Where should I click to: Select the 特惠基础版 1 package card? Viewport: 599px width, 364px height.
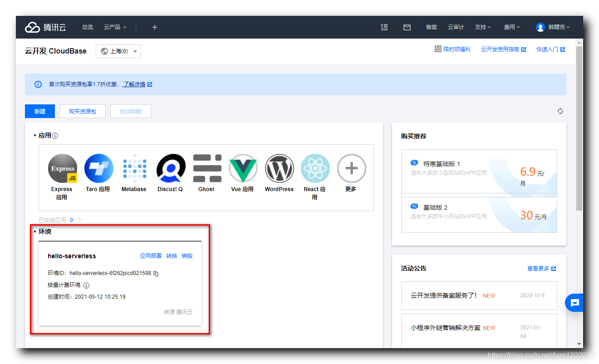coord(479,172)
